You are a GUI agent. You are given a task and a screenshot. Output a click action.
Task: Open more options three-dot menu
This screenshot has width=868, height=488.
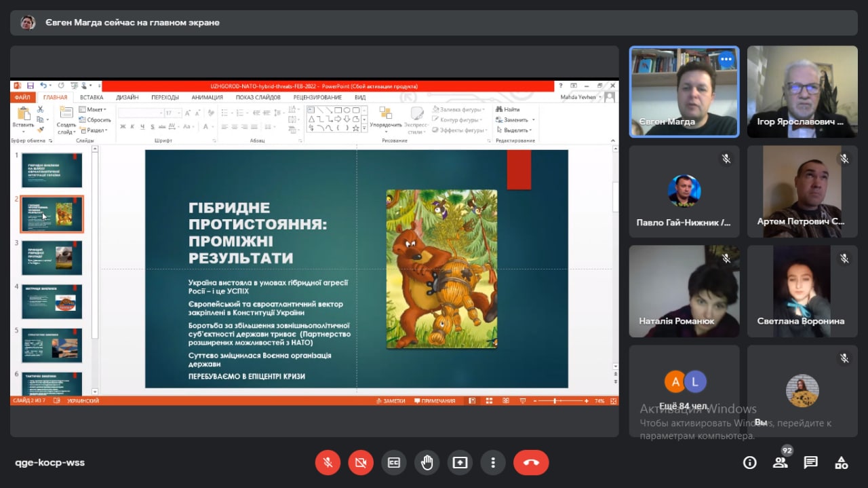[493, 463]
